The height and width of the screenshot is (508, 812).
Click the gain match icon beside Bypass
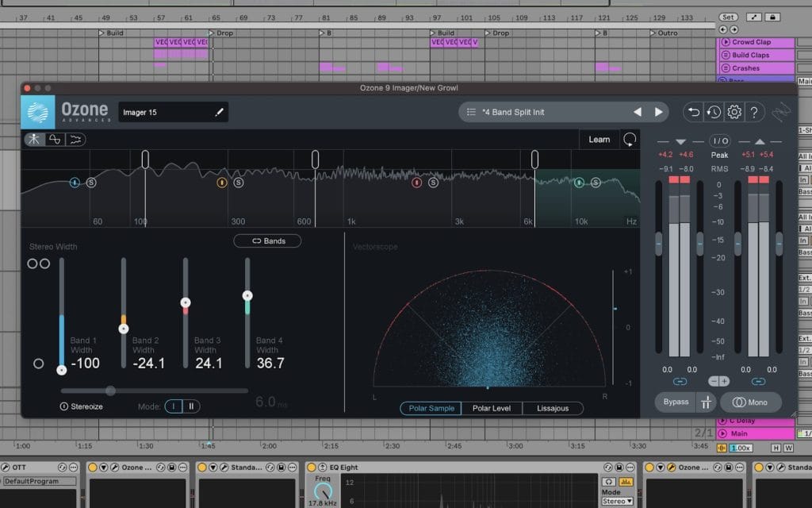pos(706,402)
